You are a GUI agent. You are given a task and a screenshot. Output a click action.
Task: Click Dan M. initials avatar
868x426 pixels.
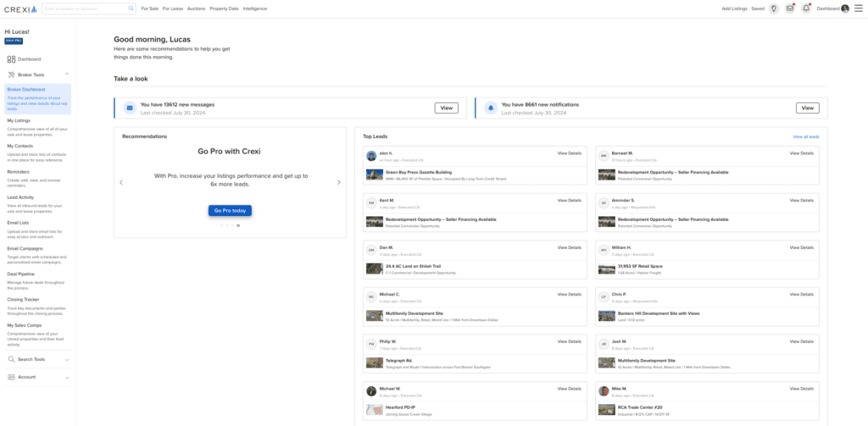(x=371, y=250)
